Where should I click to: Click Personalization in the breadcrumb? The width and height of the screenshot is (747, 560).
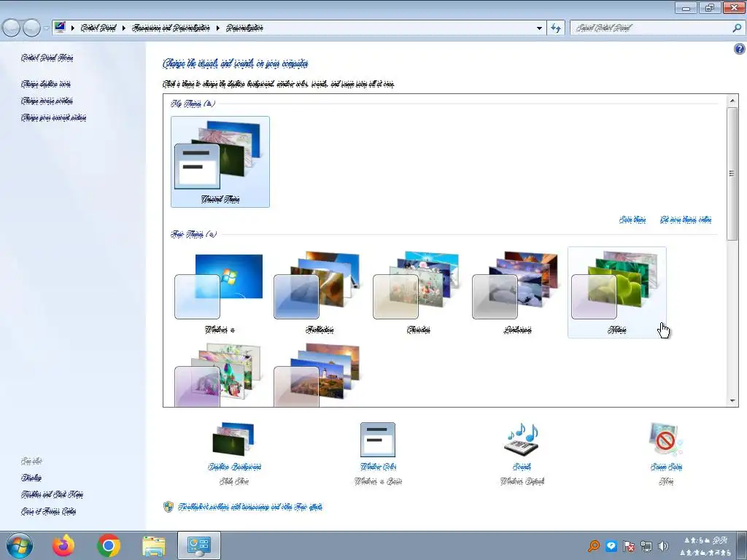coord(244,28)
